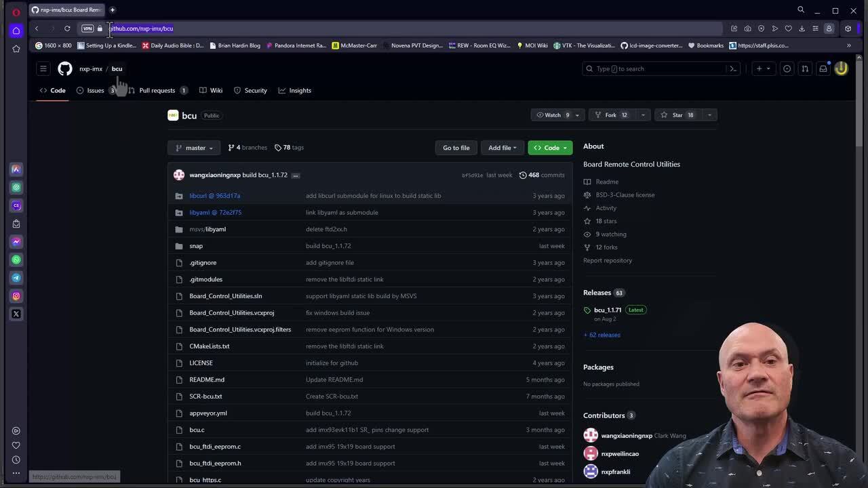Open WhatsApp in Opera sidebar

point(16,260)
